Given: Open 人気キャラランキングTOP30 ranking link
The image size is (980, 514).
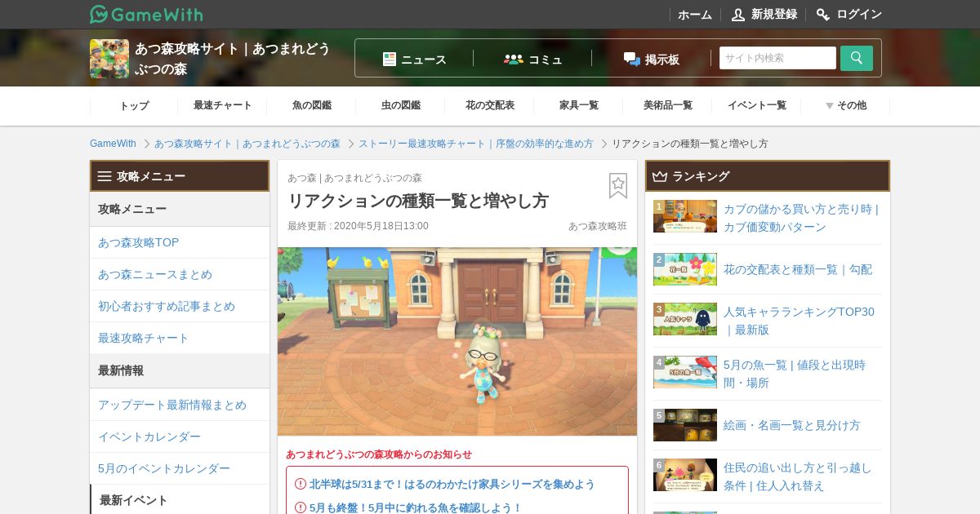Looking at the screenshot, I should coord(799,321).
